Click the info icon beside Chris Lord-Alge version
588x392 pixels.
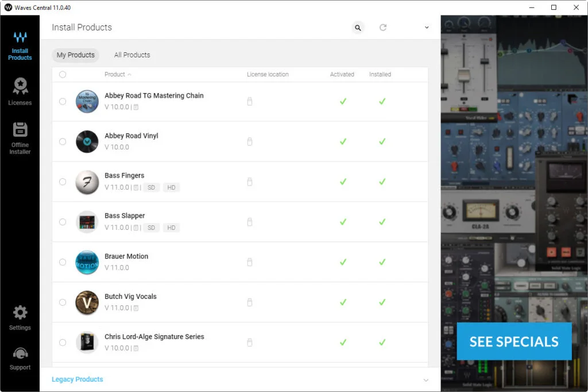pyautogui.click(x=136, y=348)
